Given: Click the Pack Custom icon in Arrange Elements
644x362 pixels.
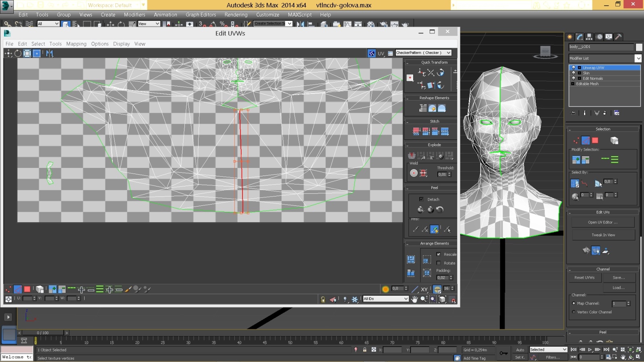Looking at the screenshot, I should (x=411, y=259).
